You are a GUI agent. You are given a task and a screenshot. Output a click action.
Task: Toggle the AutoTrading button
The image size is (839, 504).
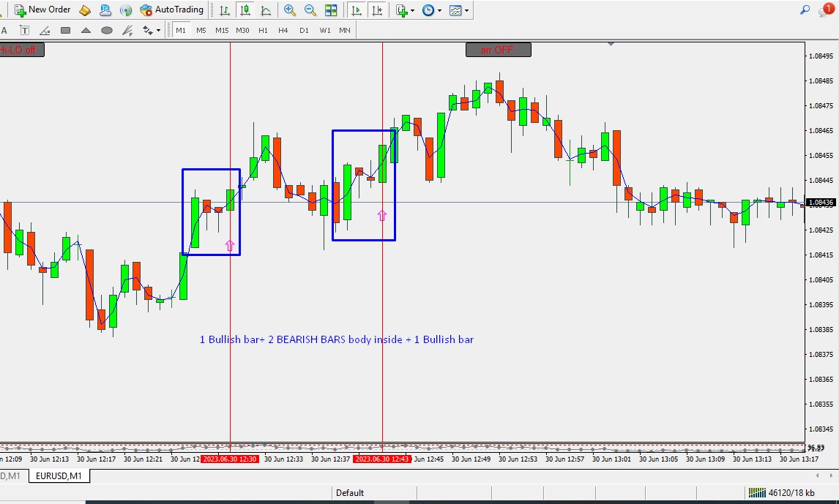click(172, 10)
